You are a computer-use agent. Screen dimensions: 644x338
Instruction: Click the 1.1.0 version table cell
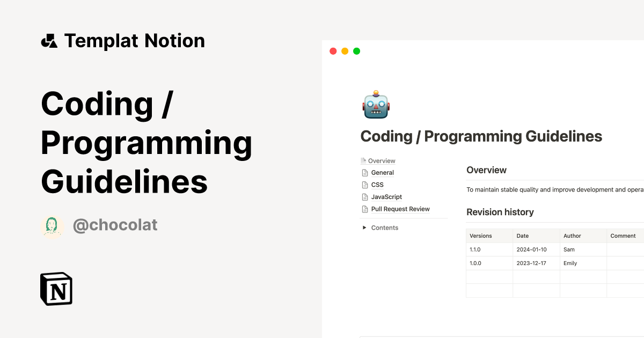point(475,249)
